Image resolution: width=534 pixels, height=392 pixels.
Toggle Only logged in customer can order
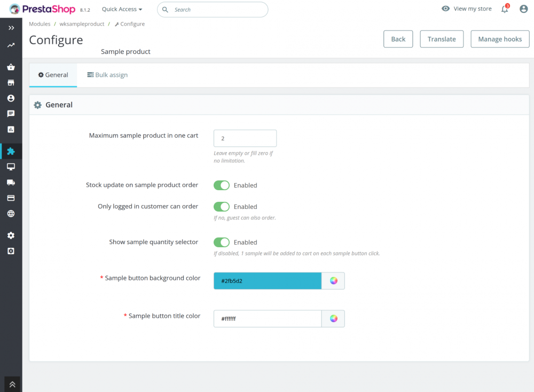click(222, 207)
